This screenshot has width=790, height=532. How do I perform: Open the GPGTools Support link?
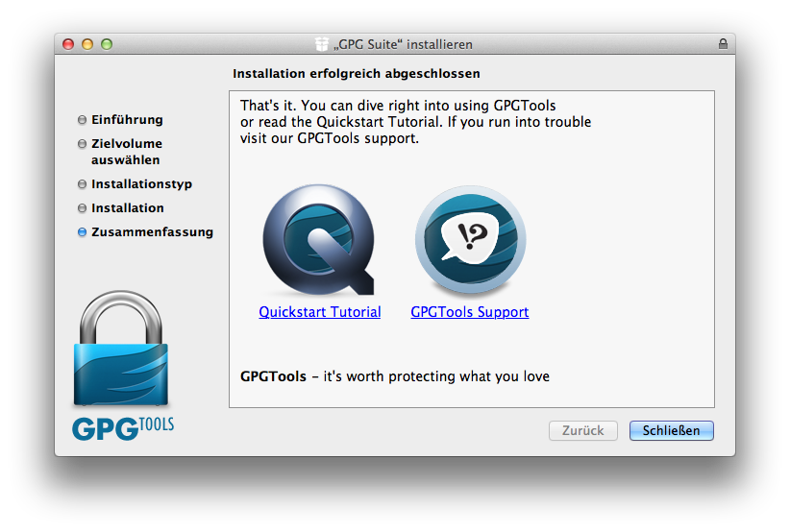[x=470, y=312]
